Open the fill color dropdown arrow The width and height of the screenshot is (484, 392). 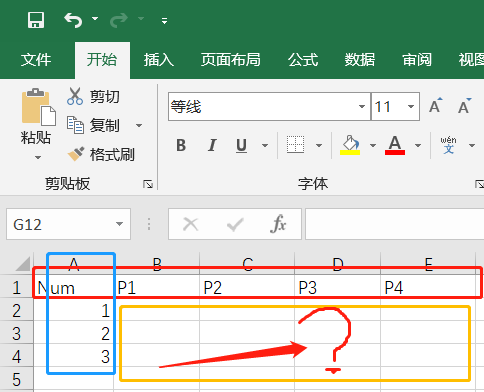(x=373, y=145)
